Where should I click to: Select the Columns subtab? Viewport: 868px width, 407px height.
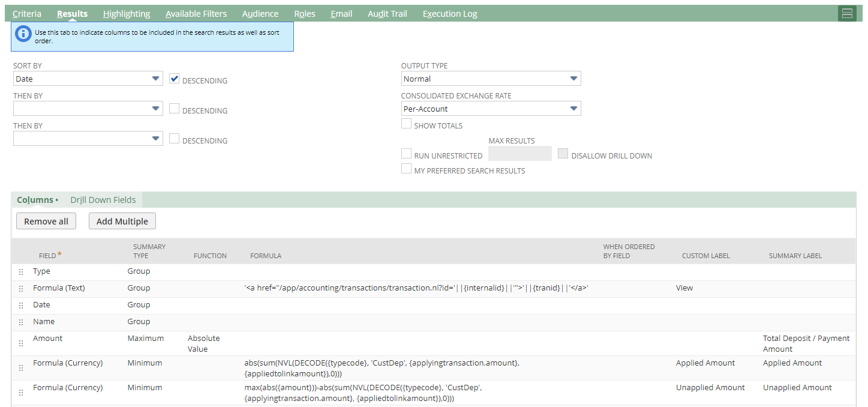37,200
